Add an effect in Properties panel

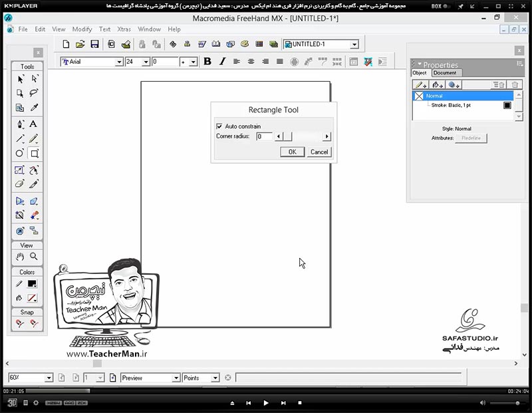tap(454, 85)
